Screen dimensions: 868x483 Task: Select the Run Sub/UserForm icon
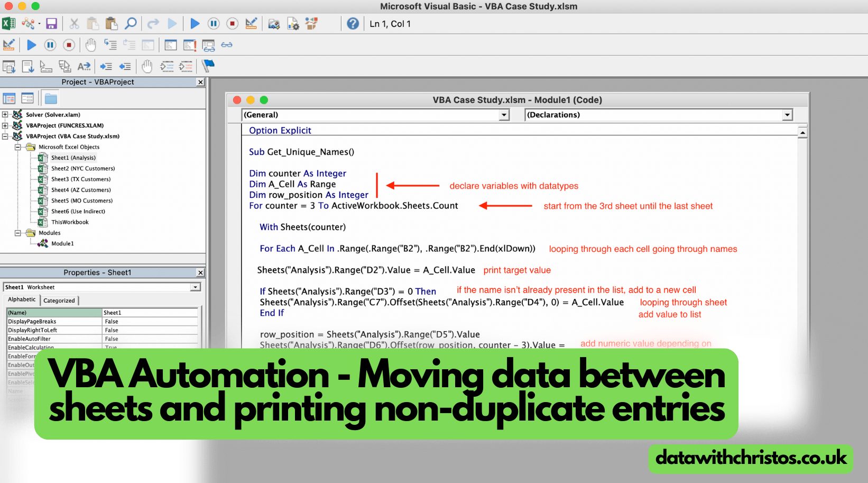pyautogui.click(x=195, y=23)
